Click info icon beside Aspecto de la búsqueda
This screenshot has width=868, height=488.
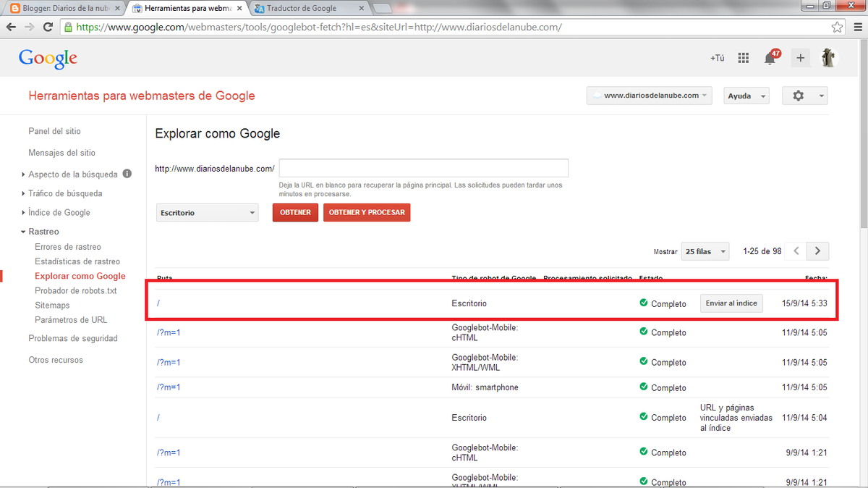pyautogui.click(x=127, y=174)
